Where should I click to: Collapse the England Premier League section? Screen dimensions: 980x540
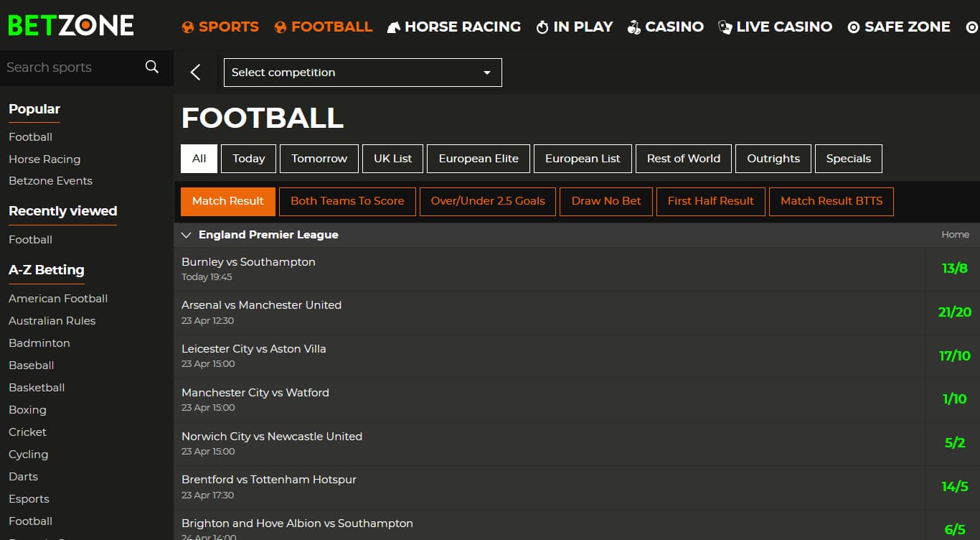click(x=187, y=235)
